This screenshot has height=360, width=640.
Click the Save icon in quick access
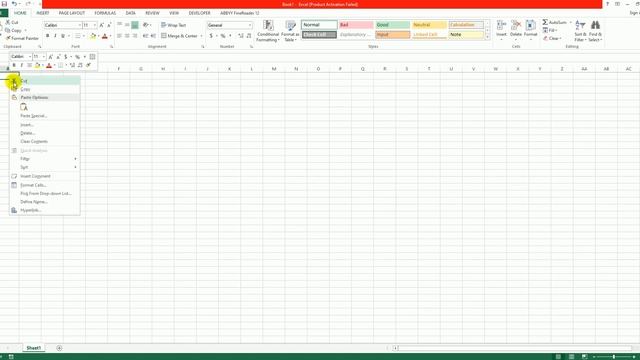point(4,4)
